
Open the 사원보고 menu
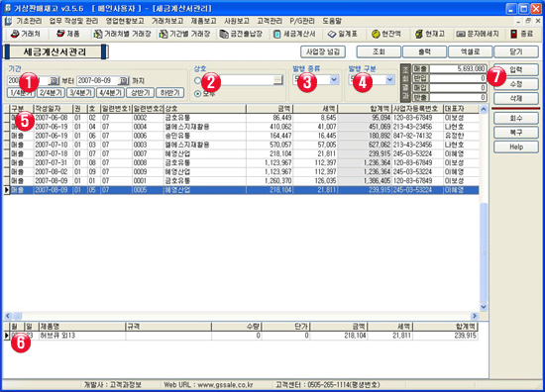237,21
